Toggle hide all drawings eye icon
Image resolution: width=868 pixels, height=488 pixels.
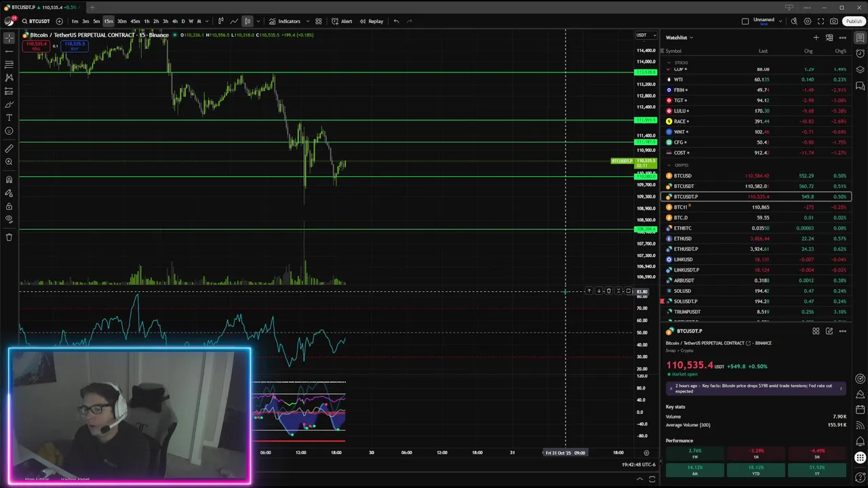pos(9,220)
